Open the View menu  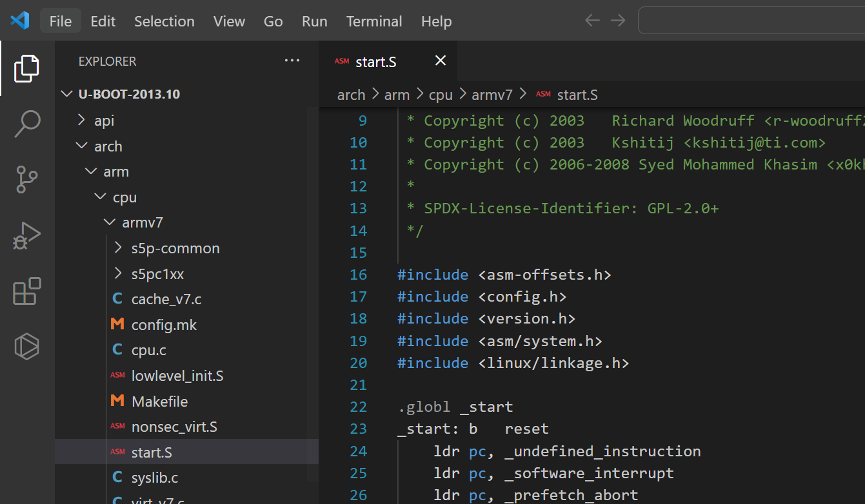coord(230,21)
